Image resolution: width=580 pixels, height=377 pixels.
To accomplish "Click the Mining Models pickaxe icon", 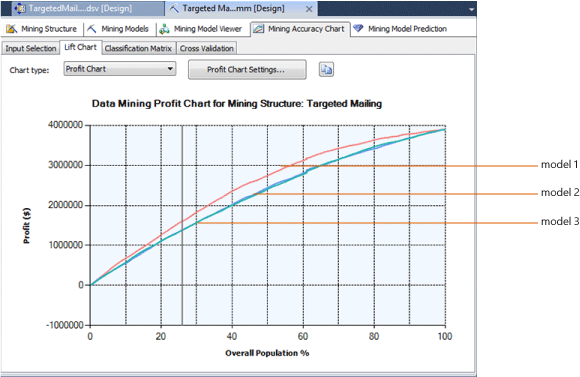I will (x=92, y=28).
